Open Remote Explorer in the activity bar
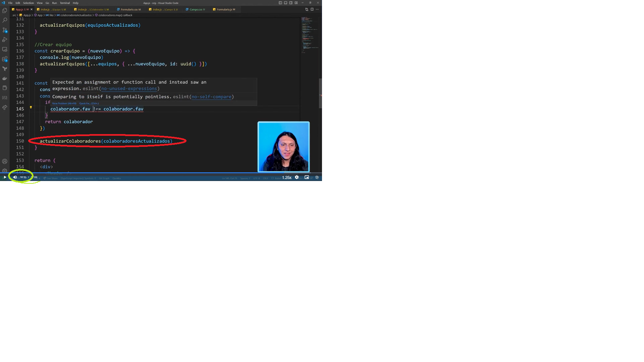This screenshot has width=644, height=362. (x=5, y=49)
